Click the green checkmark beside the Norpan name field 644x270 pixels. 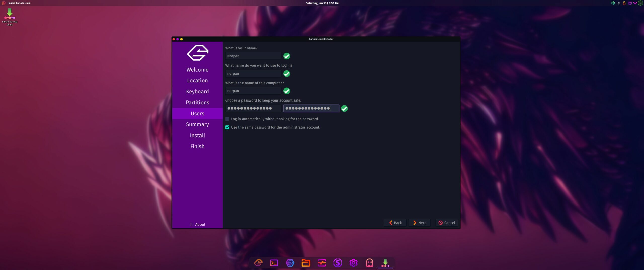pos(287,56)
